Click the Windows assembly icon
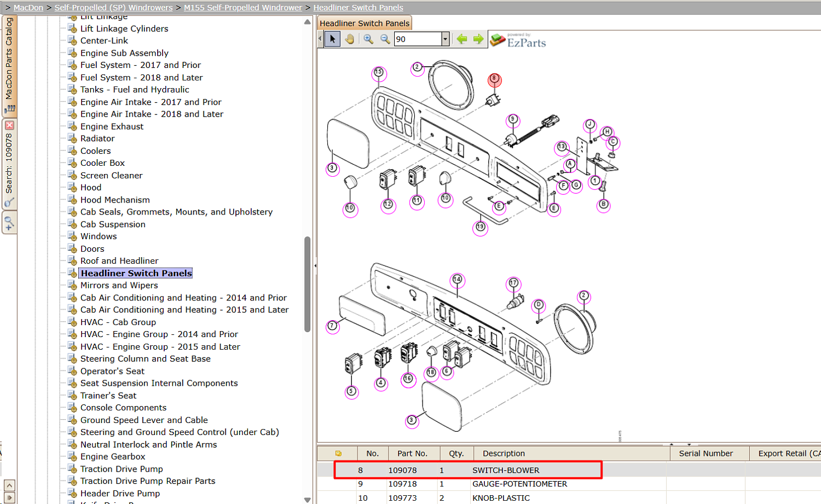821x504 pixels. [72, 236]
